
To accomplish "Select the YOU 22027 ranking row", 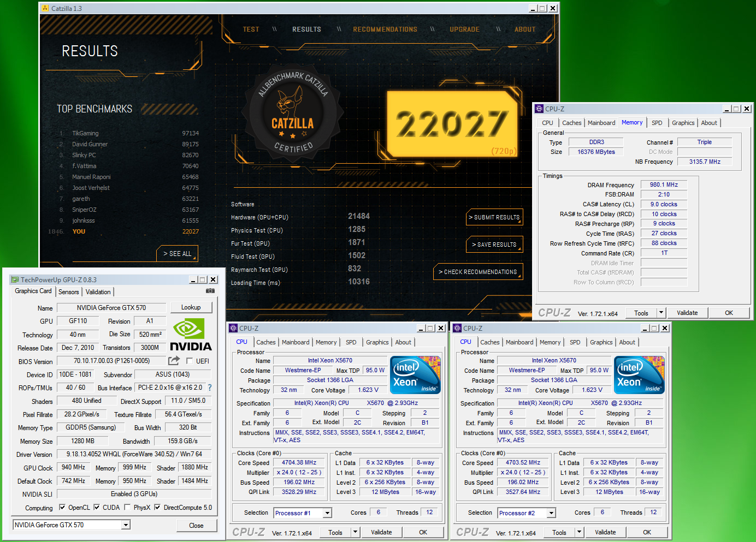I will (x=124, y=231).
